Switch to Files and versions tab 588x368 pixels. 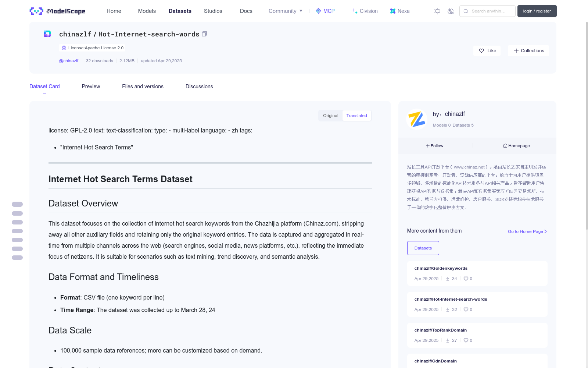(143, 86)
